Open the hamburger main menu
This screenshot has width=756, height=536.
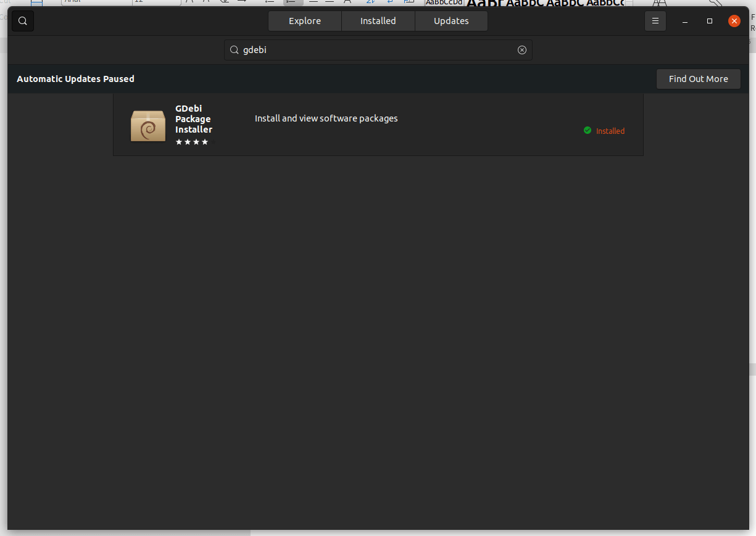click(655, 21)
